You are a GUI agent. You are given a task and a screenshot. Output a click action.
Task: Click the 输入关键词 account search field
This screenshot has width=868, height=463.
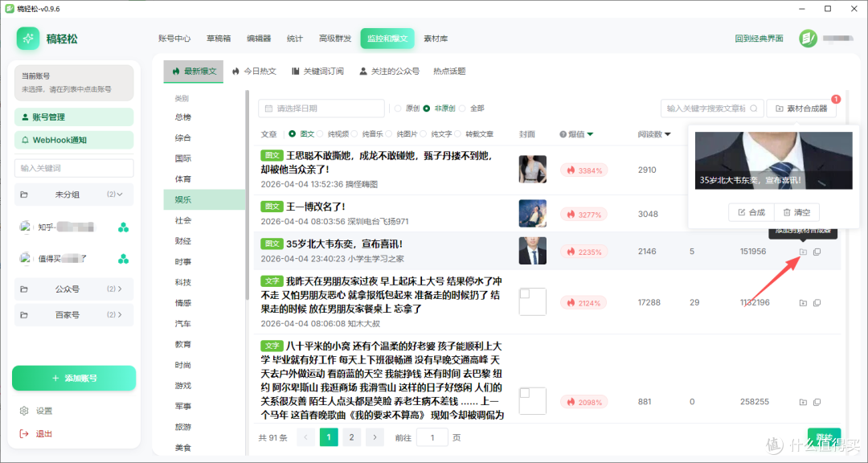tap(74, 168)
